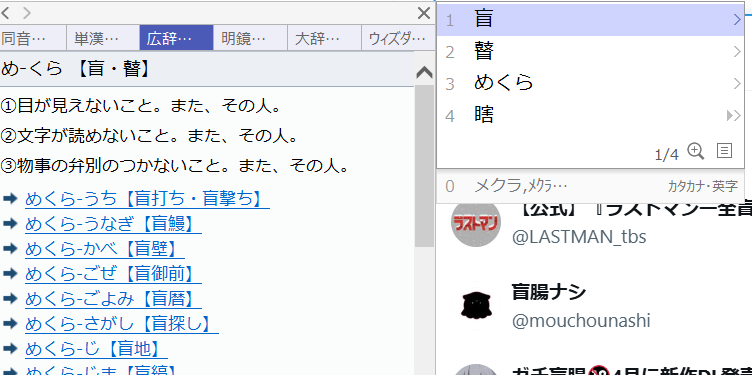Click the magnifier zoom icon in candidate window
The height and width of the screenshot is (375, 752).
coord(696,152)
